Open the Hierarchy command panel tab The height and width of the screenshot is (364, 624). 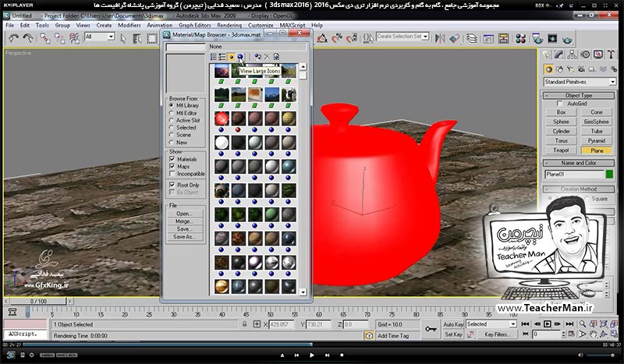572,54
